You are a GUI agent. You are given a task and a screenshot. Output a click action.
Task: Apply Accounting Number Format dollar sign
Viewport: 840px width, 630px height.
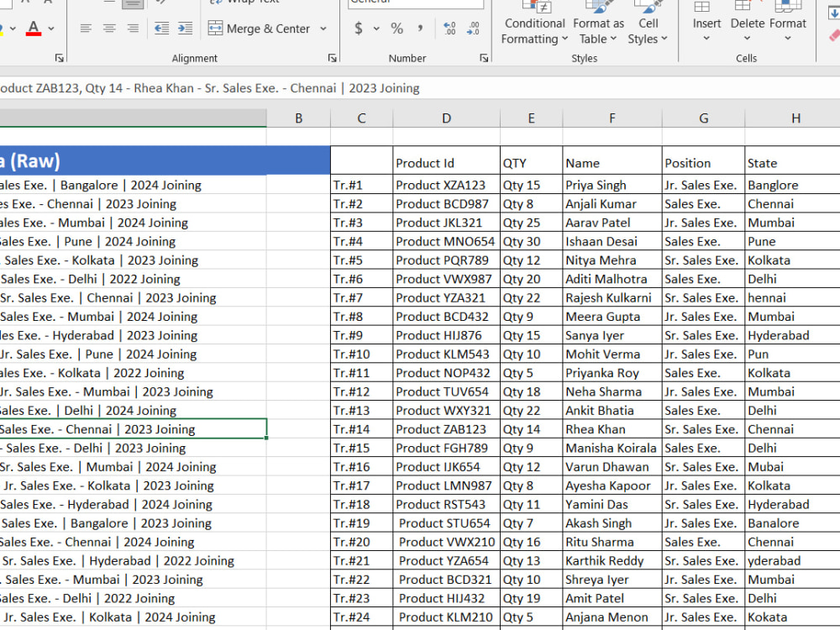(x=359, y=29)
